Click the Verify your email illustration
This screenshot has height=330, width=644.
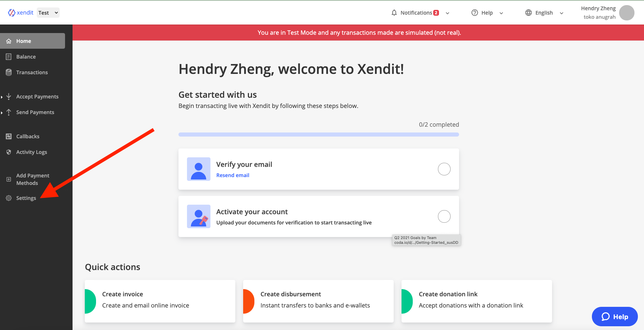click(x=199, y=169)
